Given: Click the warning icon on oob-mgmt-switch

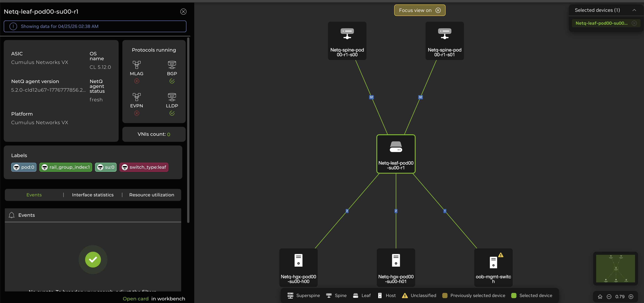Looking at the screenshot, I should pos(501,255).
